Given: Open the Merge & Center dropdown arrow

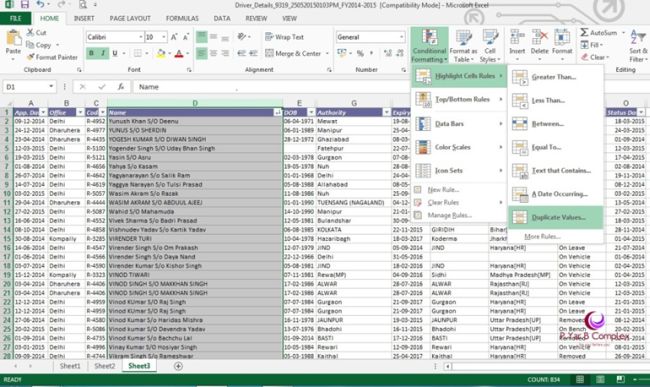Looking at the screenshot, I should pos(327,53).
